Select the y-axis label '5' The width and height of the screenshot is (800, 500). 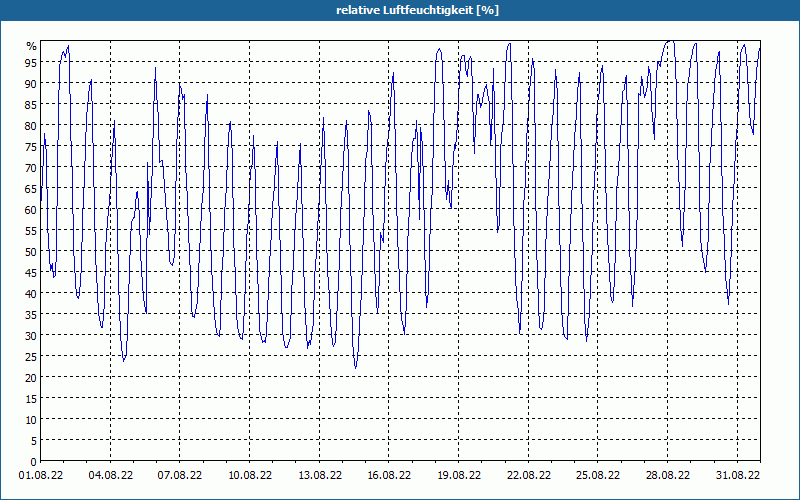click(x=34, y=441)
